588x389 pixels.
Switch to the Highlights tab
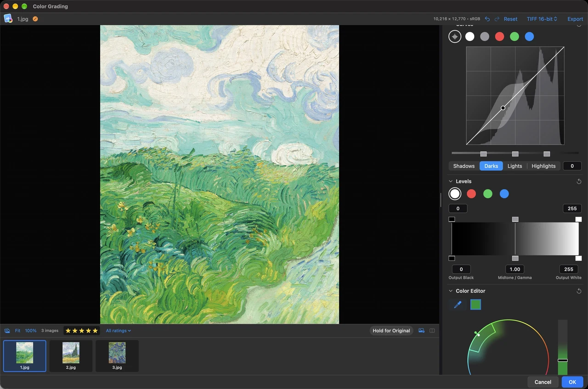tap(543, 166)
